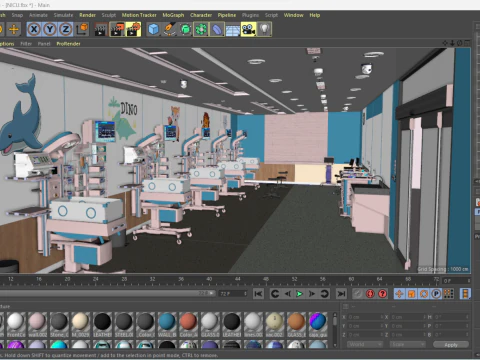Click the green array modeling icon
The image size is (480, 360).
point(201,29)
